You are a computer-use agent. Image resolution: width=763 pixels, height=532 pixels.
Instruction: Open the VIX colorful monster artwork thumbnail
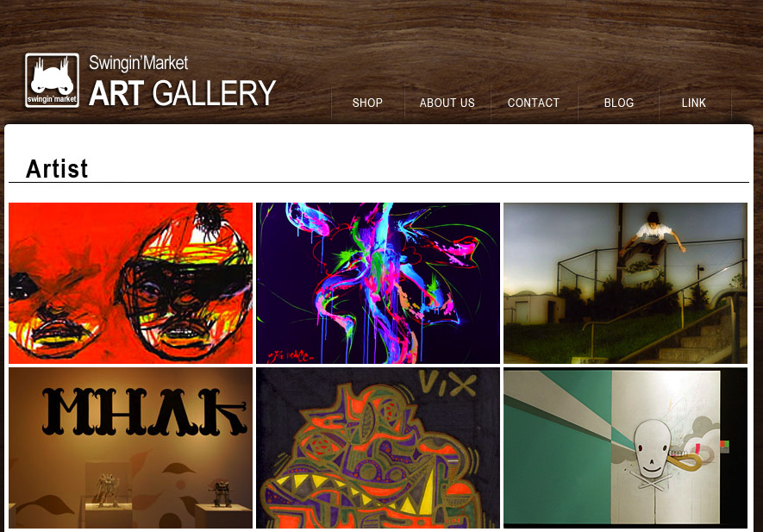pyautogui.click(x=378, y=448)
